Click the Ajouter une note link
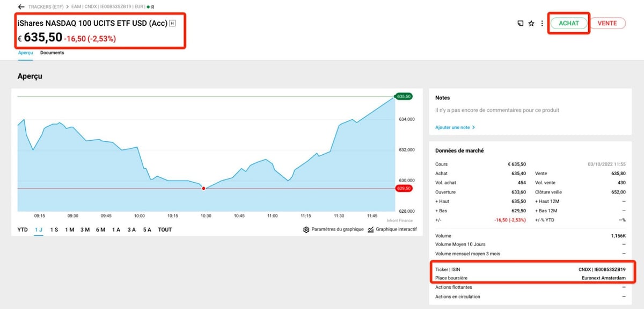The height and width of the screenshot is (309, 644). [x=455, y=127]
